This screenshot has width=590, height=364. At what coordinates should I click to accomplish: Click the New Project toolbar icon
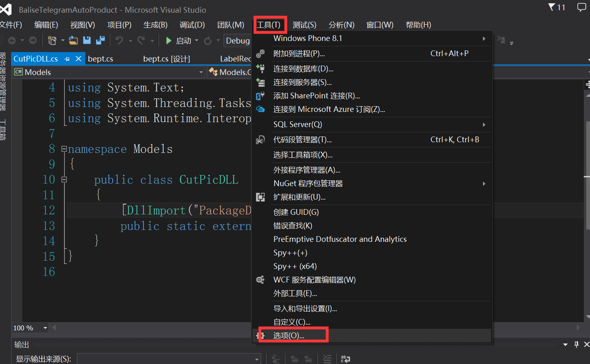coord(53,40)
